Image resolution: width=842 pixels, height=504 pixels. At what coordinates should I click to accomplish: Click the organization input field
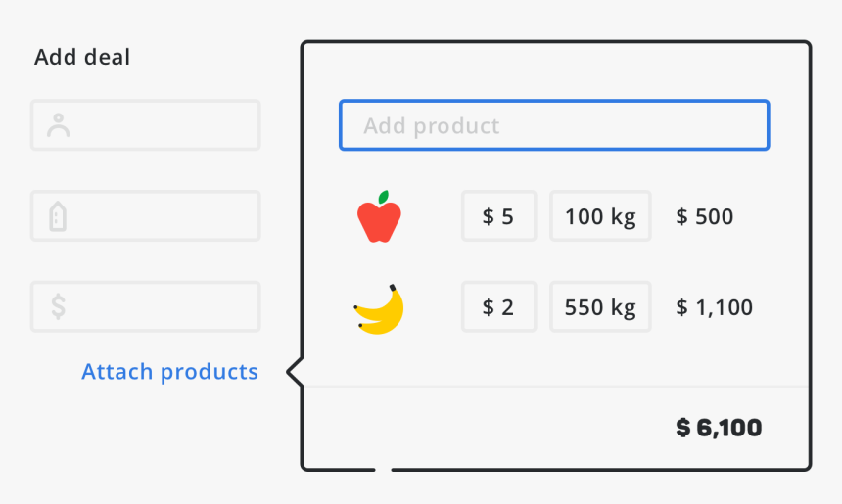tap(146, 216)
